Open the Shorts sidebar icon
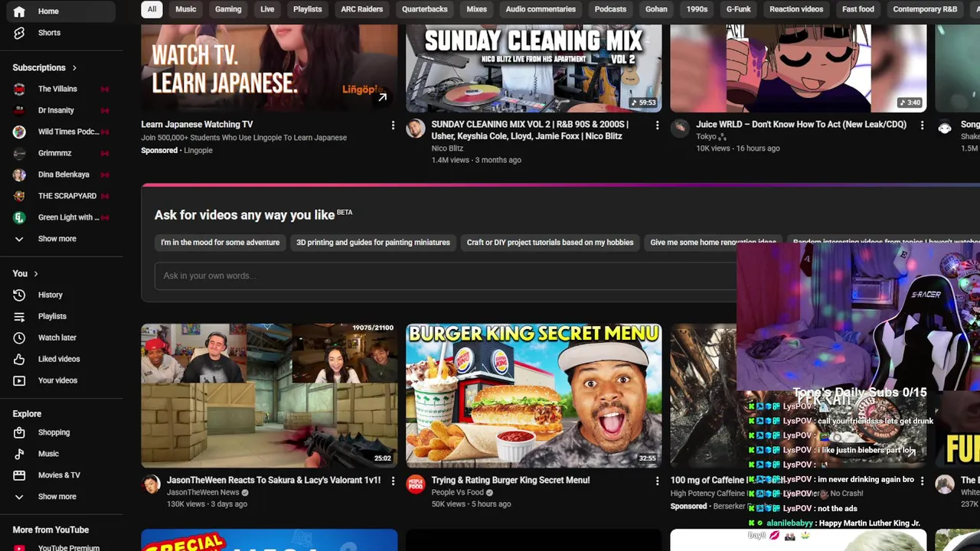 click(19, 33)
